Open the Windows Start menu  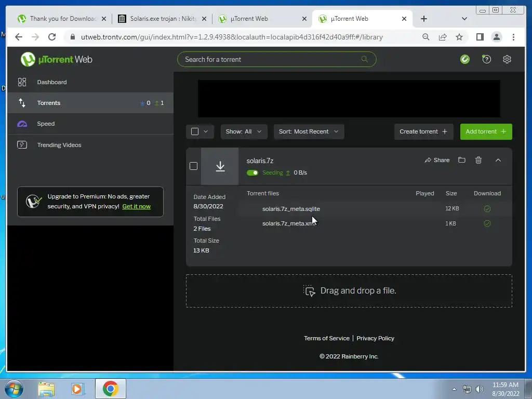point(14,389)
